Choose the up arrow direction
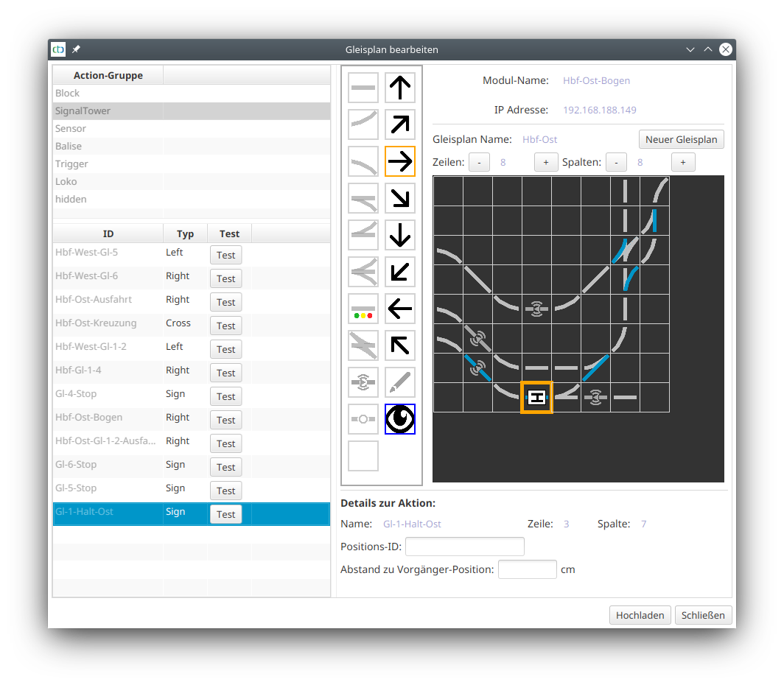Screen dimensions: 784x685 tap(400, 88)
